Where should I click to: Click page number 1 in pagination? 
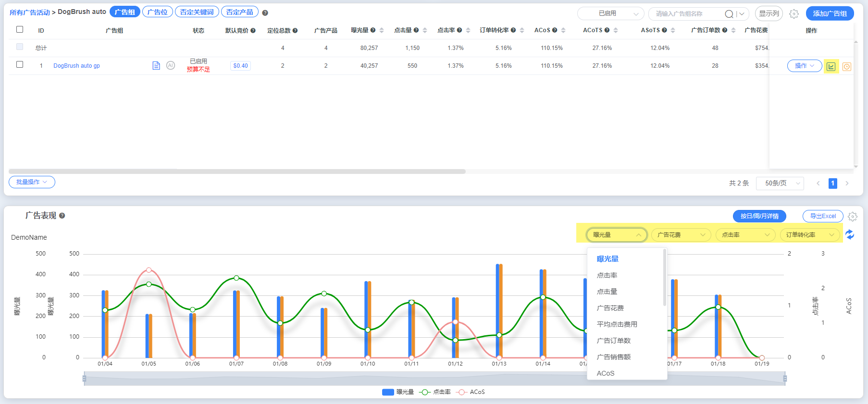(833, 183)
